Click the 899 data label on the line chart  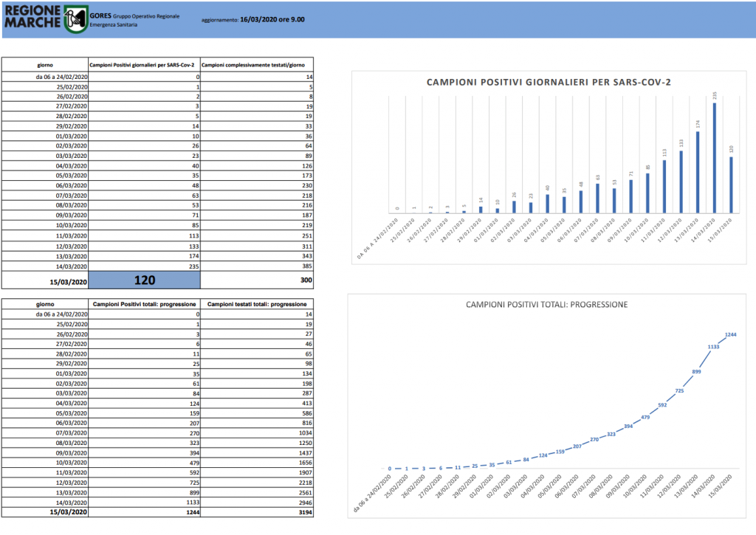(696, 372)
